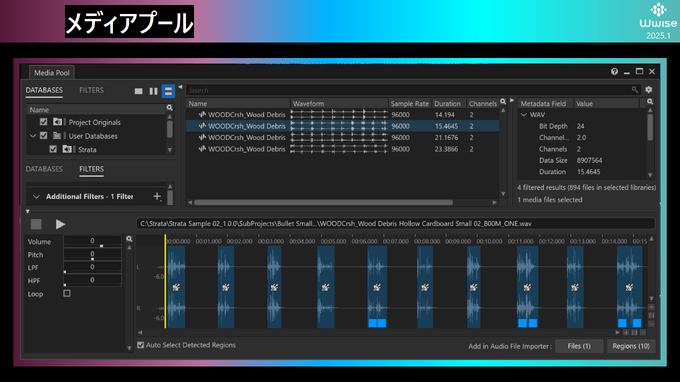680x382 pixels.
Task: Open help for the Media Pool
Action: tap(614, 72)
